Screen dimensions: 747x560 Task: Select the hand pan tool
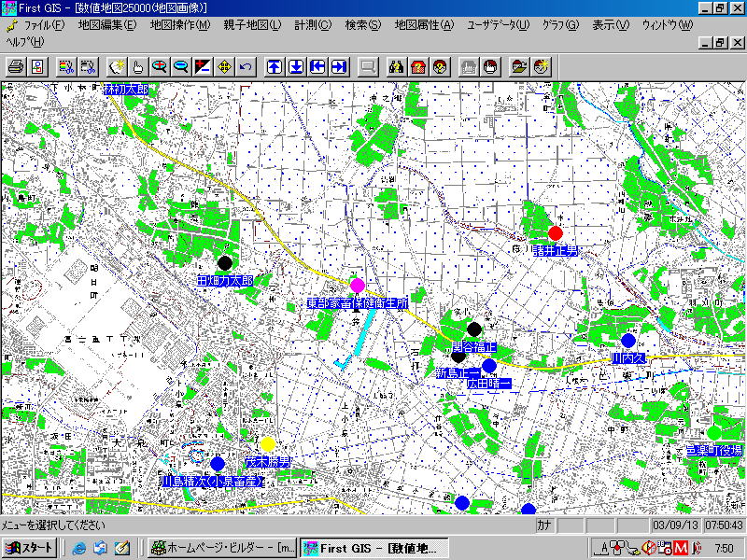[136, 66]
